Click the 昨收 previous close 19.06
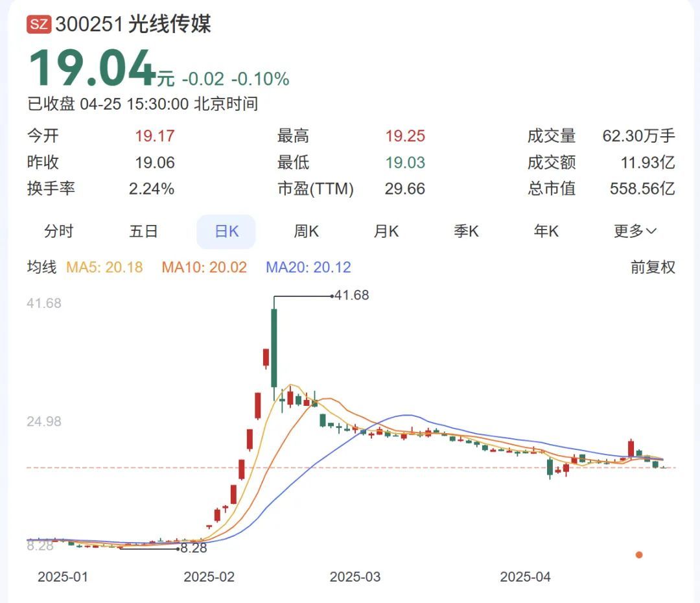This screenshot has width=700, height=603. 154,163
